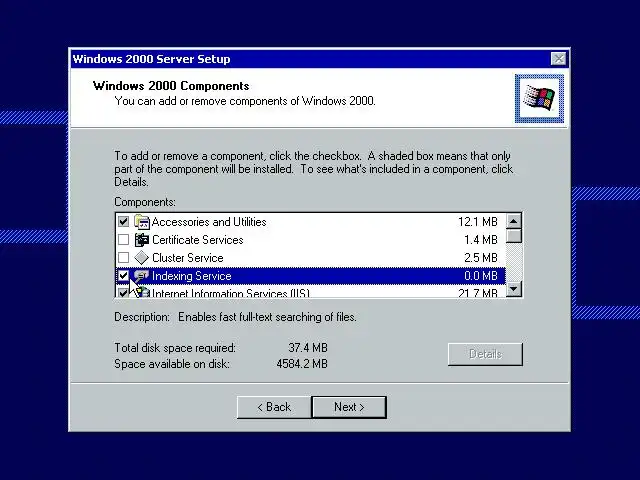Screen dimensions: 640x480
Task: Enable the Cluster Service checkbox
Action: (x=123, y=258)
